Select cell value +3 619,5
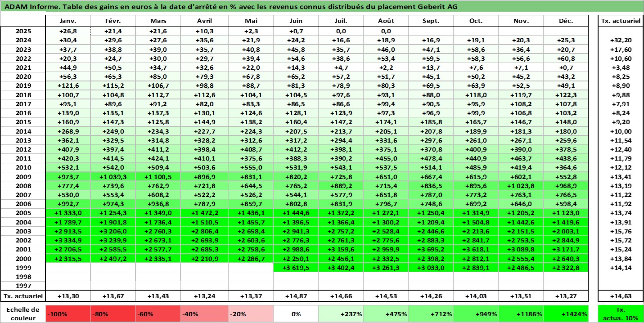 [296, 267]
